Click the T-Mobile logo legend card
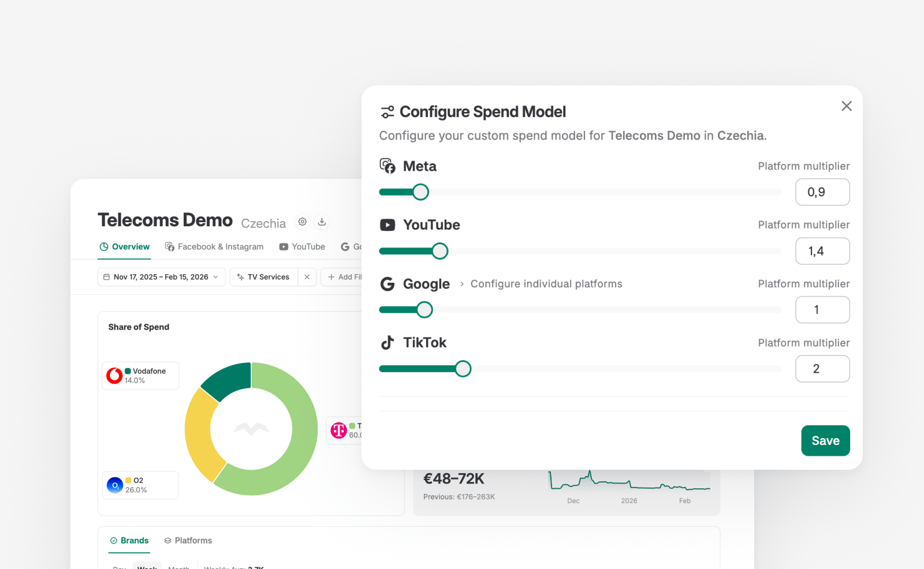 point(344,431)
